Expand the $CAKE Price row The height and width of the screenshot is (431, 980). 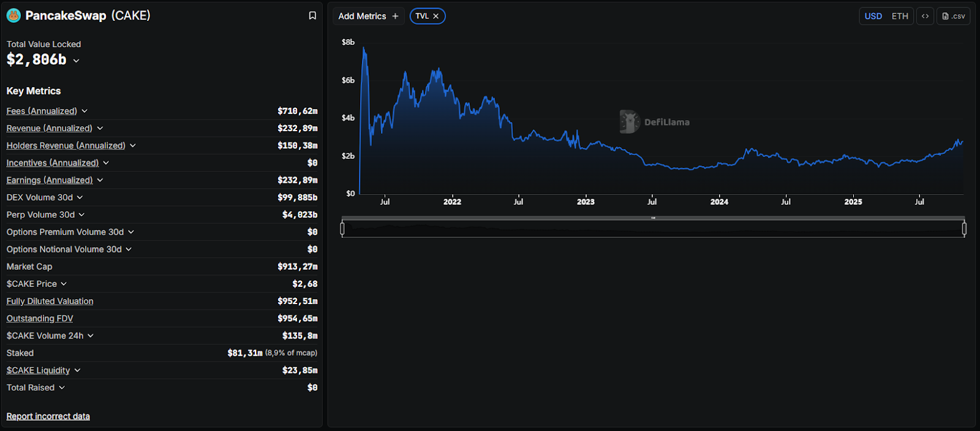click(64, 284)
